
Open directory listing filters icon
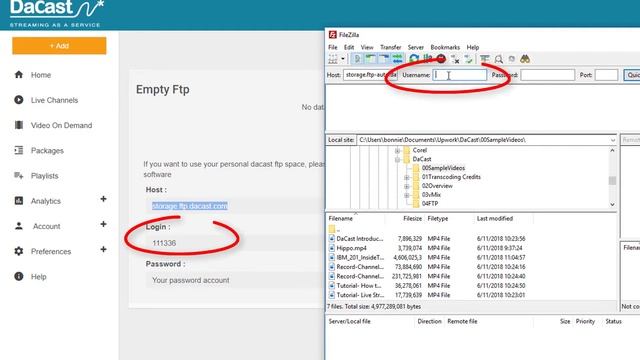point(485,59)
